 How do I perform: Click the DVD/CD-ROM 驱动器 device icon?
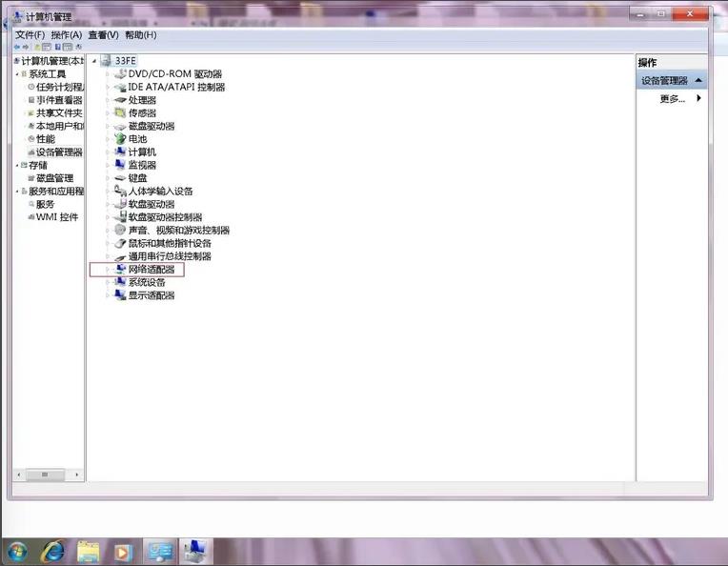tap(120, 73)
